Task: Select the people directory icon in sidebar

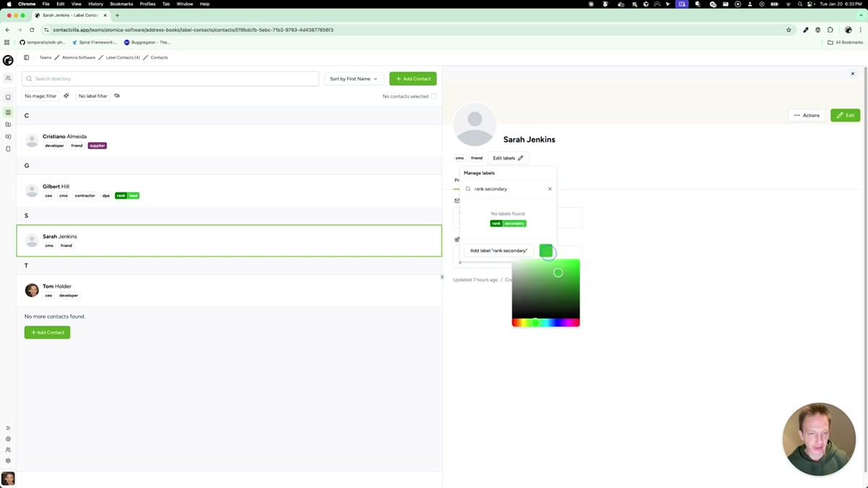Action: [8, 77]
